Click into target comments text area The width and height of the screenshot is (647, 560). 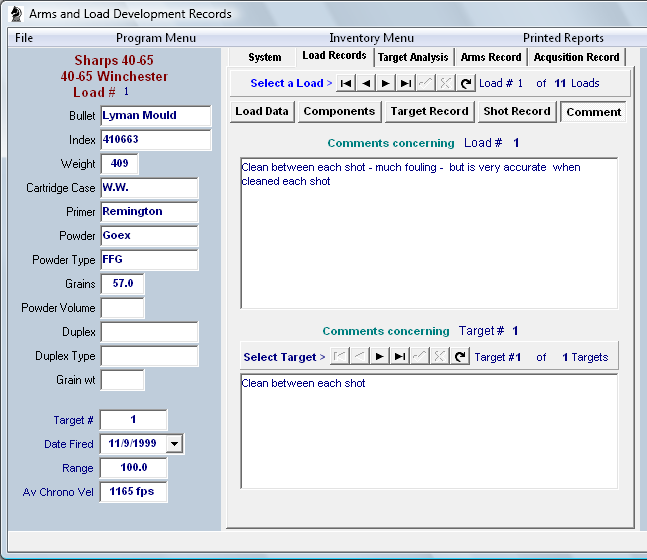click(x=429, y=431)
